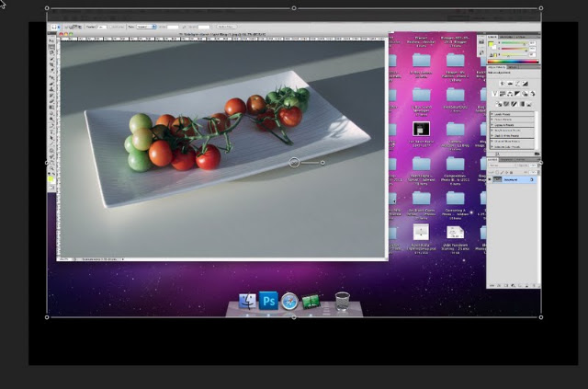Screen dimensions: 588x389
Task: Click the Refine Edge button
Action: tap(227, 27)
